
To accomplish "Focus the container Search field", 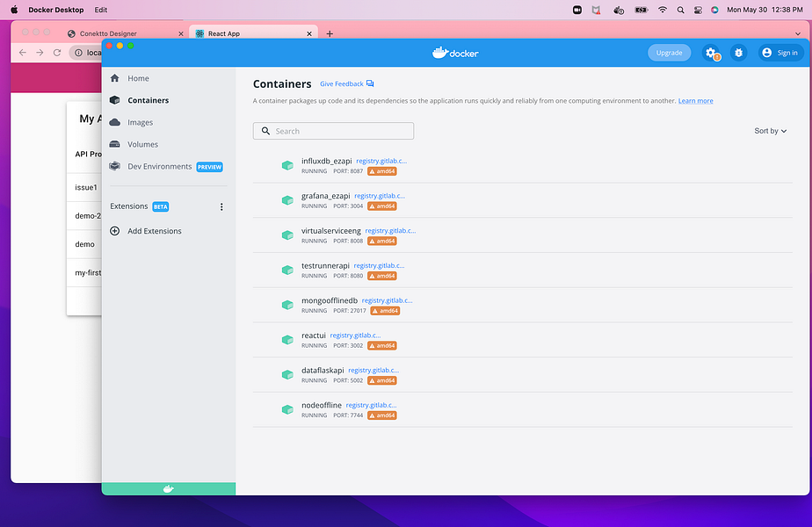I will pyautogui.click(x=334, y=131).
